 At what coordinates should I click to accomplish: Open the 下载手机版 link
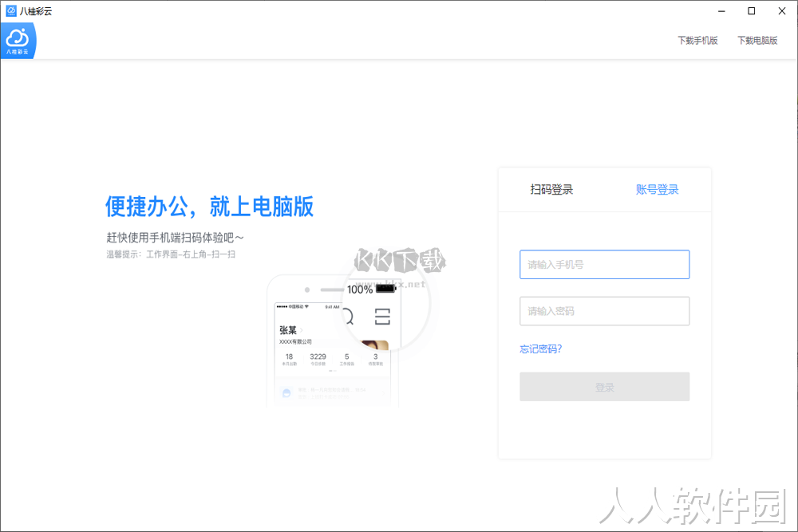coord(697,40)
